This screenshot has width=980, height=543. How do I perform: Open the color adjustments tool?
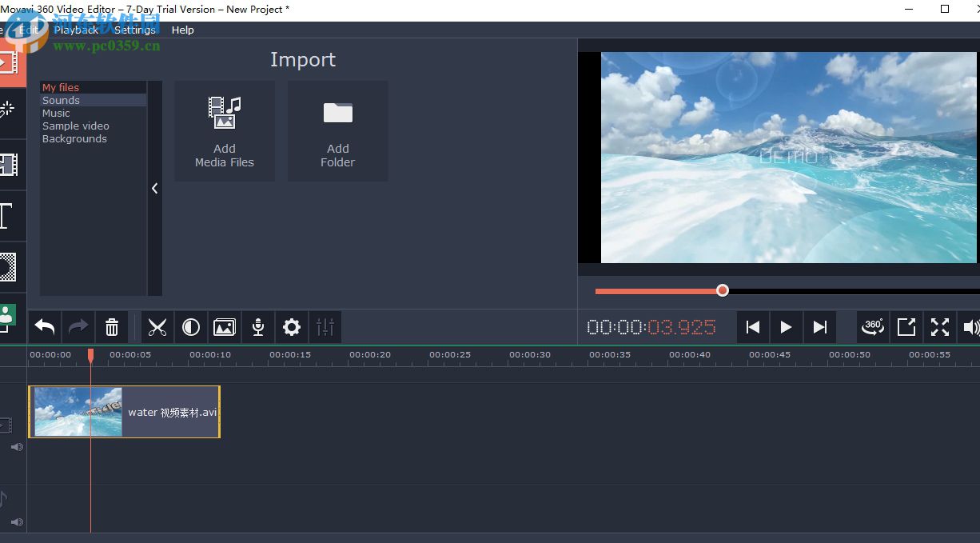pyautogui.click(x=191, y=327)
